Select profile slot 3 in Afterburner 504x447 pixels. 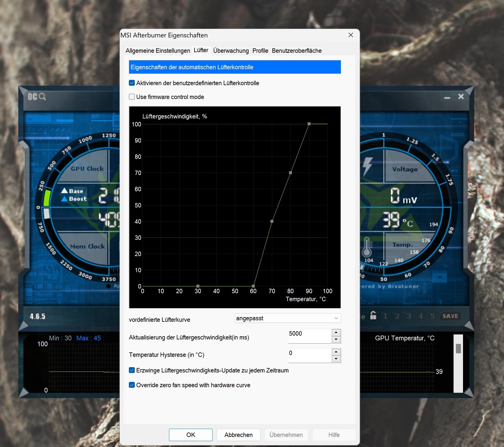coord(409,316)
